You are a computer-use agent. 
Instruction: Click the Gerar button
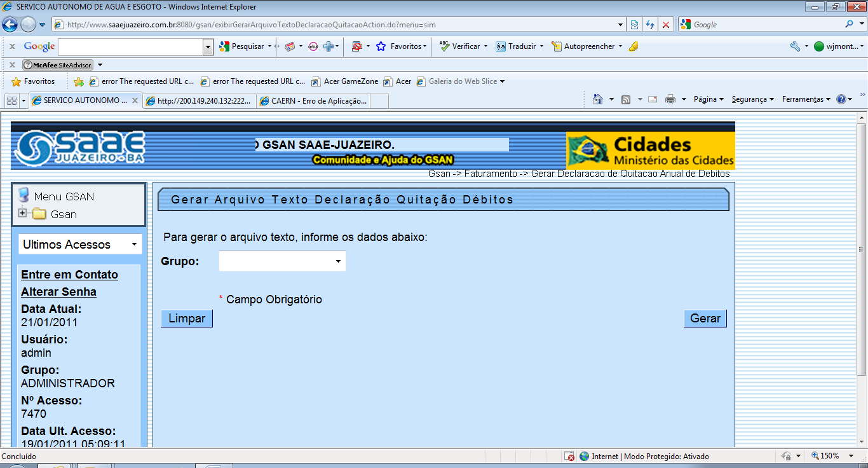click(705, 319)
